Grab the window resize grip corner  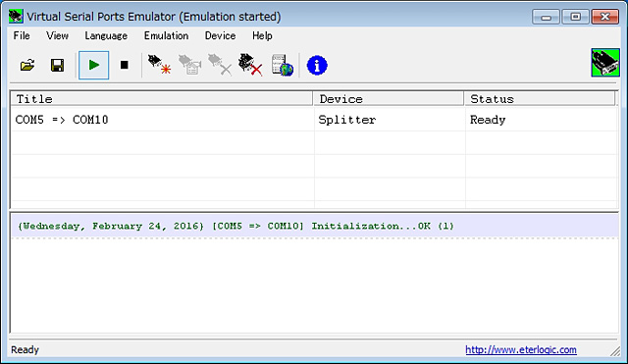click(615, 351)
